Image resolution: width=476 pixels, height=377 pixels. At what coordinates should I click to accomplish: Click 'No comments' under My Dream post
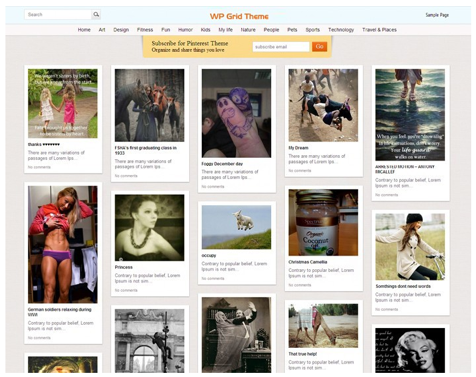click(x=300, y=170)
